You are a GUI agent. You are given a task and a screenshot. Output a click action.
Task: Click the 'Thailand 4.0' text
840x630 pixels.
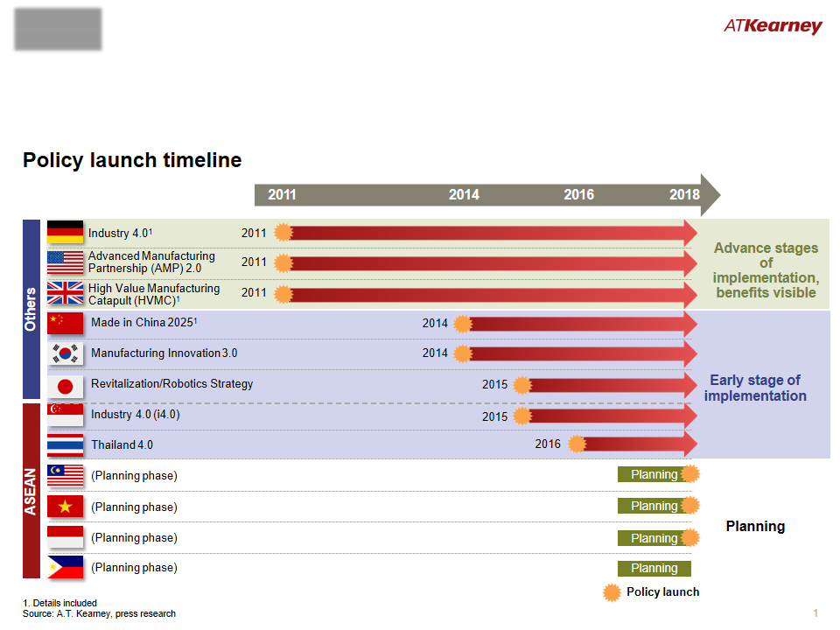click(x=122, y=444)
